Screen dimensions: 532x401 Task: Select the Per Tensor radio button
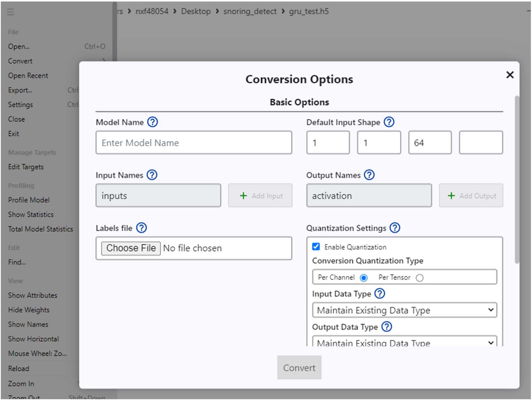pos(419,278)
